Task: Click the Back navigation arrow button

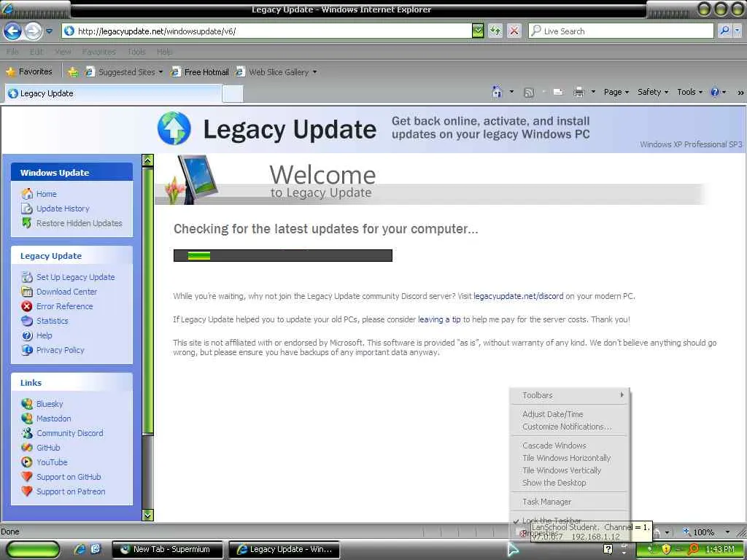Action: click(12, 31)
